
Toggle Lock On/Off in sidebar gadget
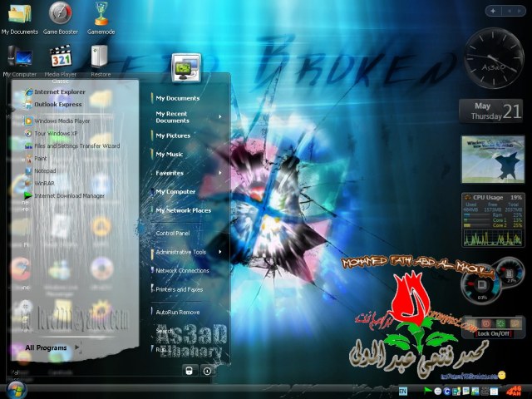coord(493,334)
